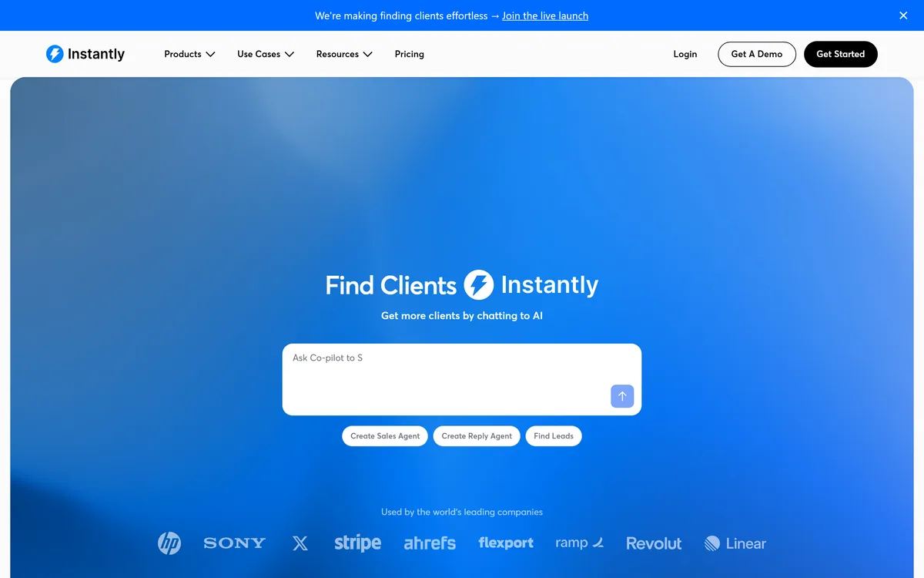Close the announcement banner

[x=903, y=15]
